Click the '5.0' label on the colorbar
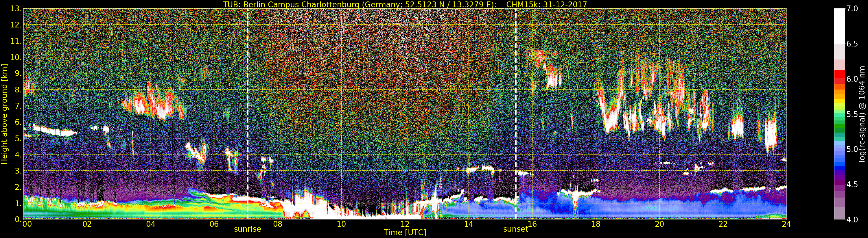 (x=852, y=149)
